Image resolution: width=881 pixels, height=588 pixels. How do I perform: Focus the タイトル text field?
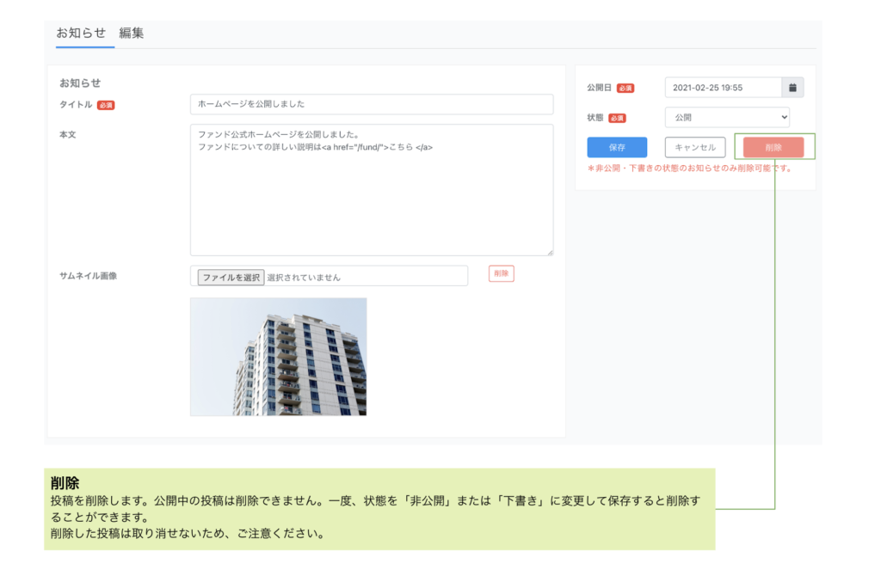click(x=371, y=104)
